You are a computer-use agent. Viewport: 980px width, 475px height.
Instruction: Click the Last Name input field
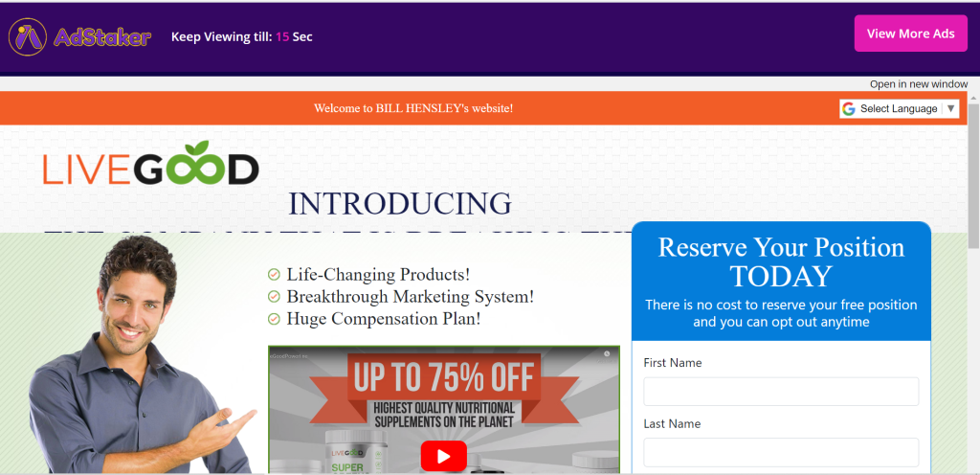tap(781, 453)
